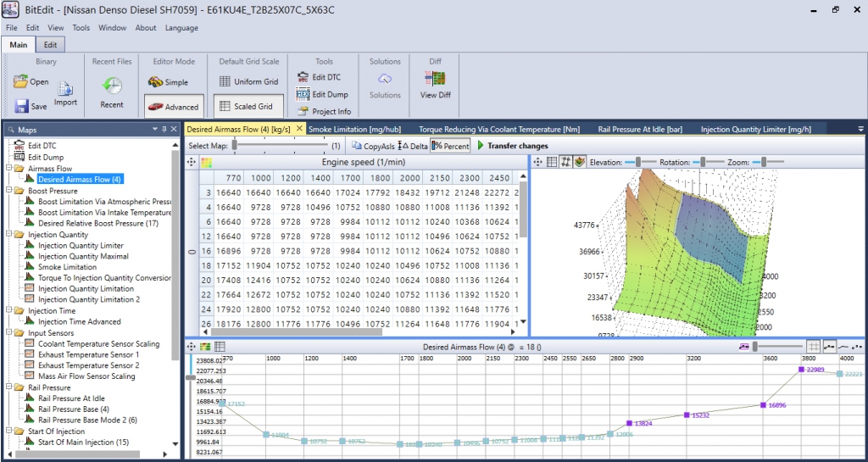Viewport: 868px width, 462px height.
Task: Collapse the Start Of Injection folder
Action: click(x=9, y=431)
